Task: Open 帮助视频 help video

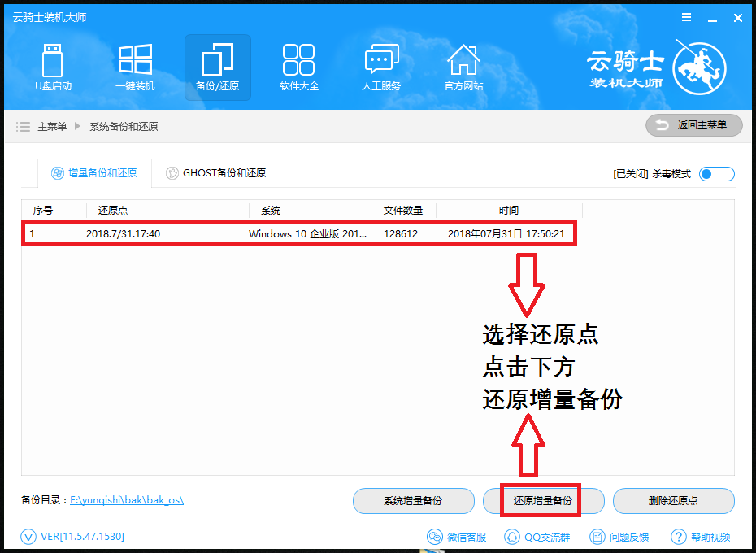Action: 701,537
